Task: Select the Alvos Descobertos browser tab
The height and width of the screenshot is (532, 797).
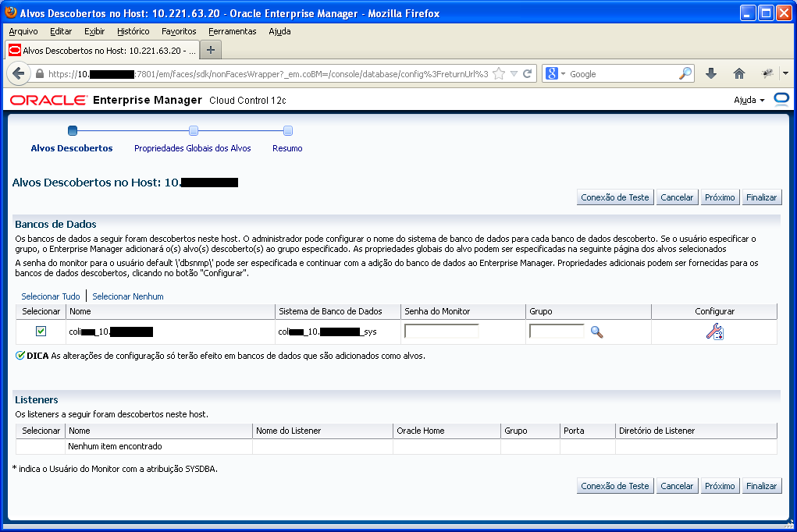Action: click(x=101, y=50)
